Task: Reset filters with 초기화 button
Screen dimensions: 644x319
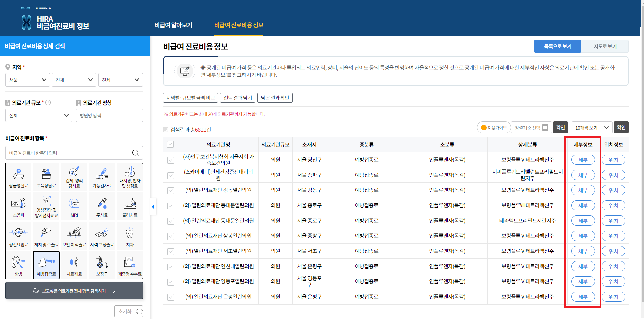Action: [x=129, y=311]
